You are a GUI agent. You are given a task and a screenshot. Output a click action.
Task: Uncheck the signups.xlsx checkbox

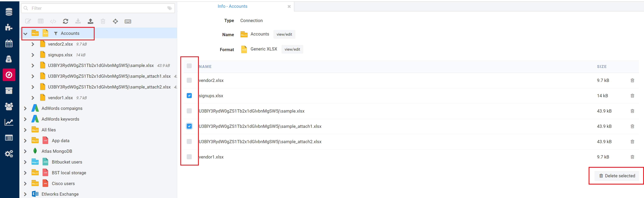189,96
